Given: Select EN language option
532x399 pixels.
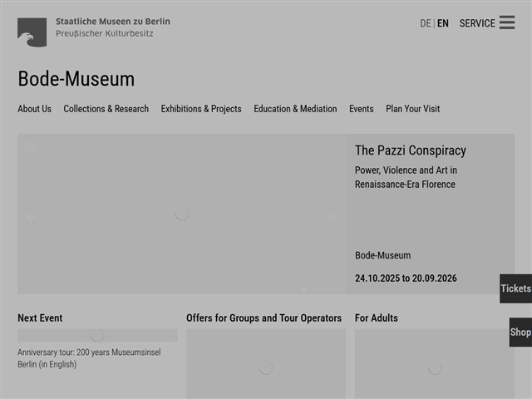Looking at the screenshot, I should (443, 23).
